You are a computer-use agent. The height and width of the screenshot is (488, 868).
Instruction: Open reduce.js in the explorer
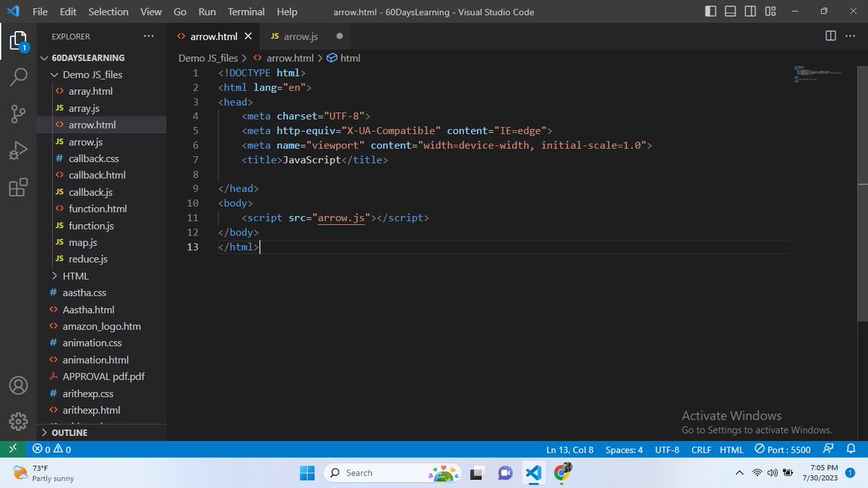tap(88, 259)
